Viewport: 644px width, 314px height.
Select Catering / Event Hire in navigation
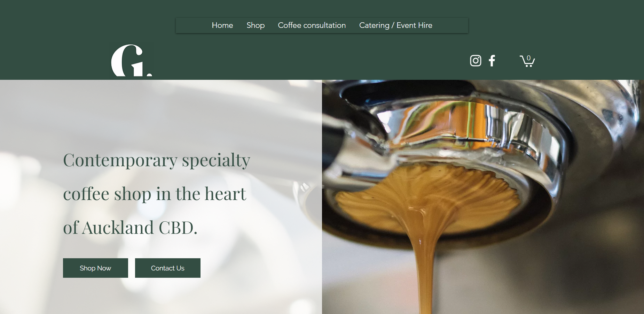pos(396,25)
